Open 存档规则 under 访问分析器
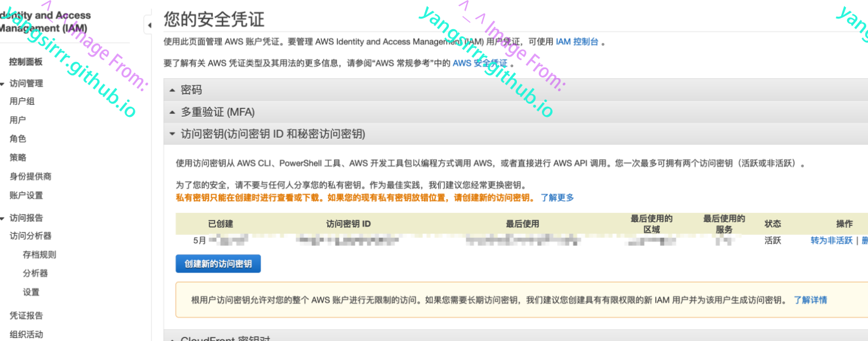Viewport: 868px width, 341px height. (39, 255)
